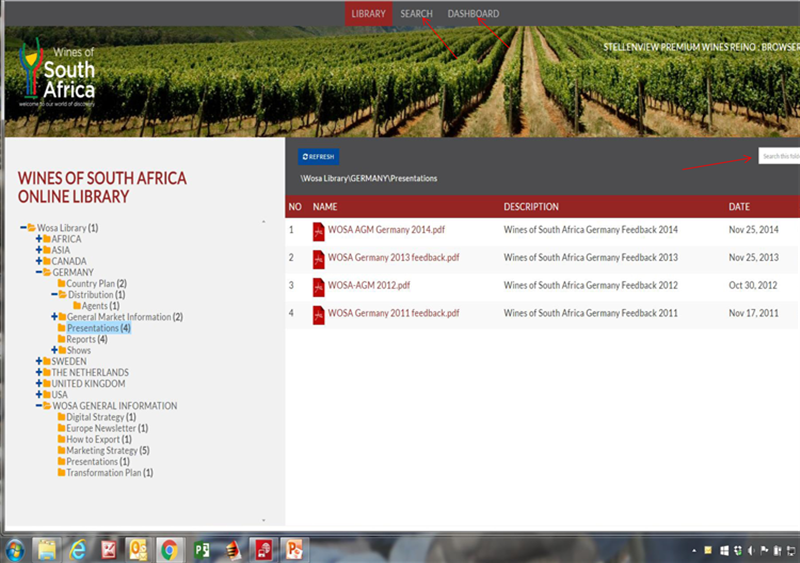Collapse the WOSA GENERAL INFORMATION folder
Image resolution: width=800 pixels, height=563 pixels.
pos(39,406)
